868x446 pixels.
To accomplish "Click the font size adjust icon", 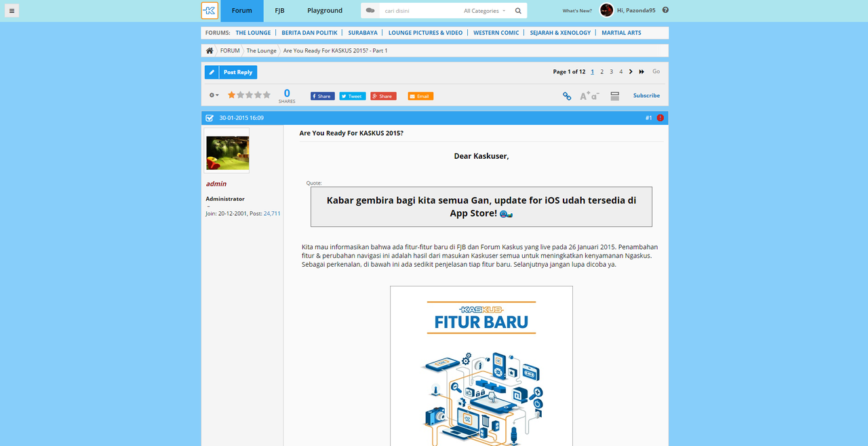I will click(589, 96).
